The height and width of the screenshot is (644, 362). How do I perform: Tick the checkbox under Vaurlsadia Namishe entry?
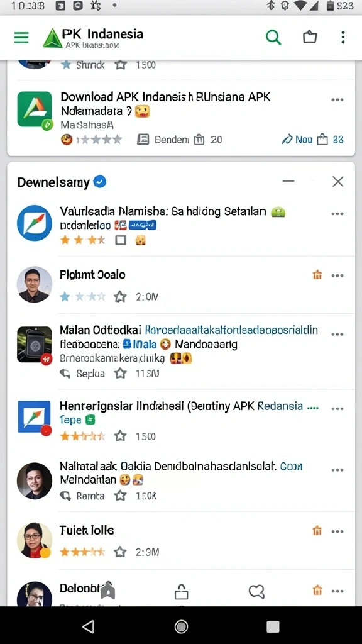click(x=121, y=240)
